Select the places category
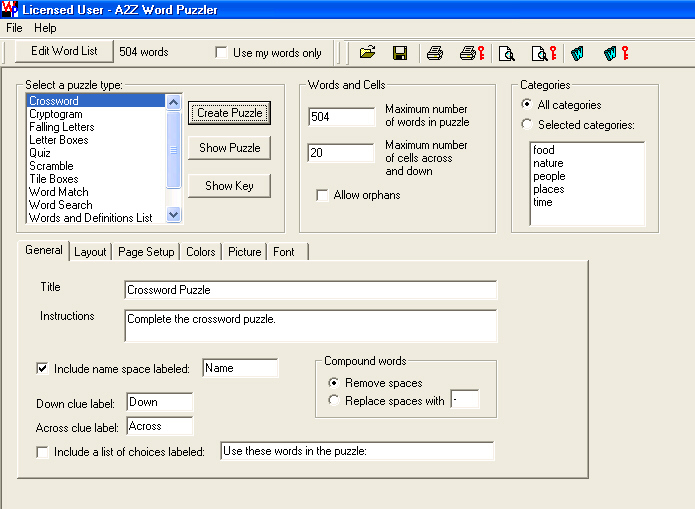 coord(587,189)
